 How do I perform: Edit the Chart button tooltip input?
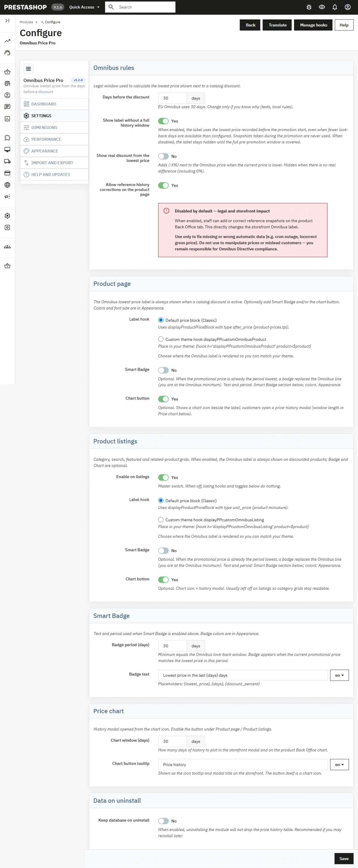[x=243, y=765]
